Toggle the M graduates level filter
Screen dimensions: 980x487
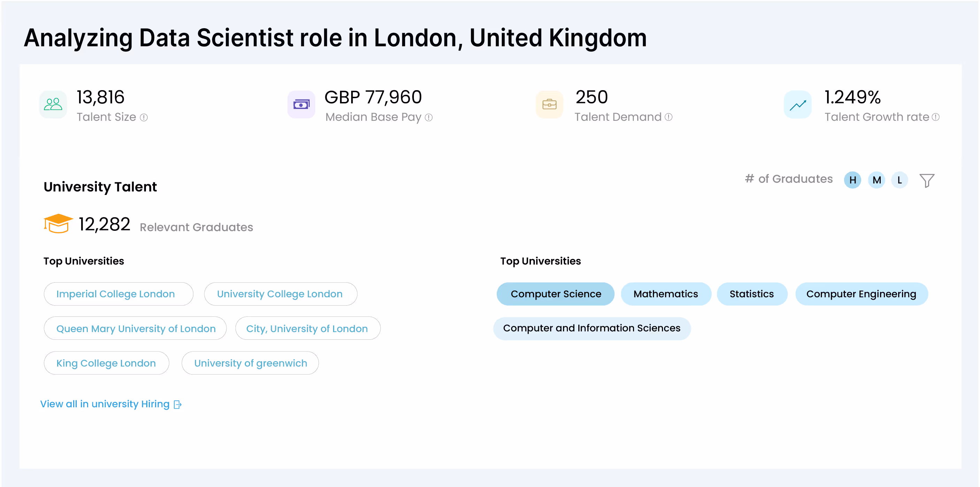877,180
